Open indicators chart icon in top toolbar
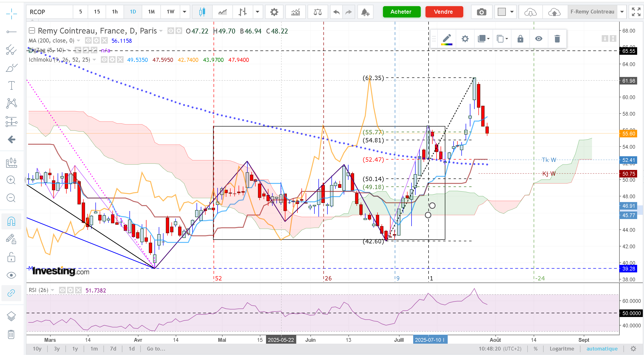 point(296,12)
